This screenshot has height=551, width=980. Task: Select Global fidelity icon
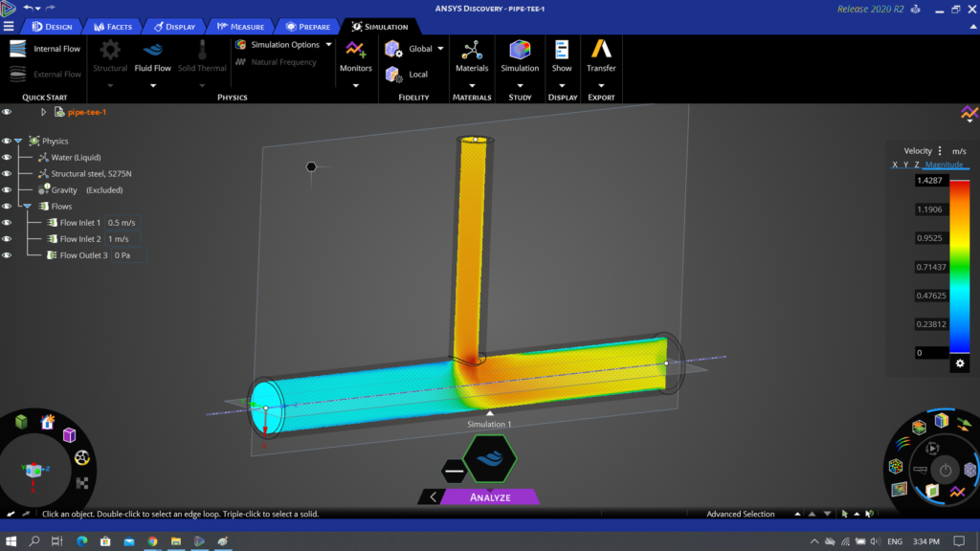click(393, 49)
